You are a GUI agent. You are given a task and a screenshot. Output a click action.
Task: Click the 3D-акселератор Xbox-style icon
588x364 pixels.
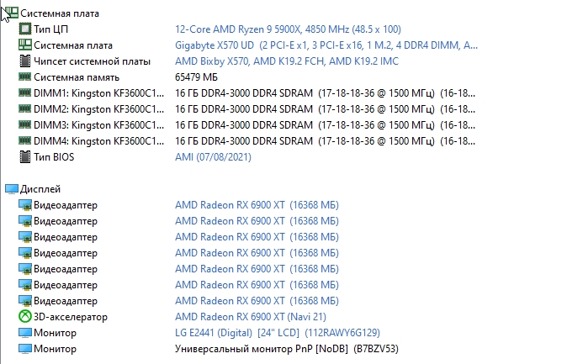[x=24, y=317]
